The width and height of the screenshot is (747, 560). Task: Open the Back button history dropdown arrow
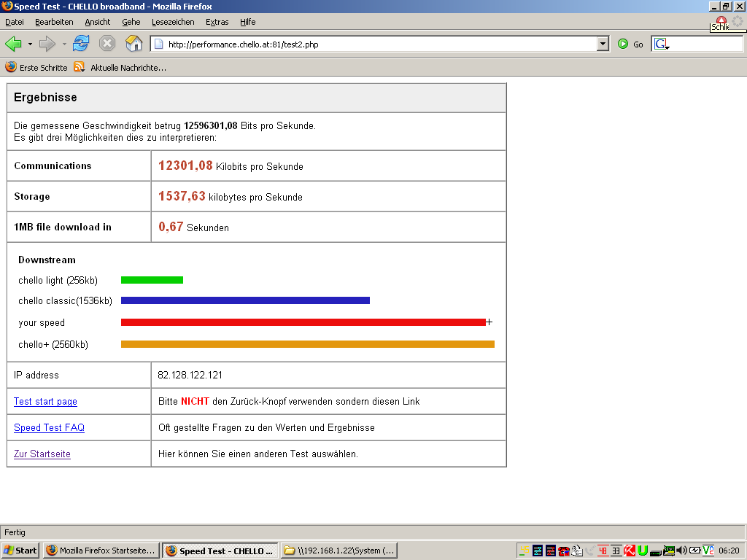pyautogui.click(x=30, y=44)
